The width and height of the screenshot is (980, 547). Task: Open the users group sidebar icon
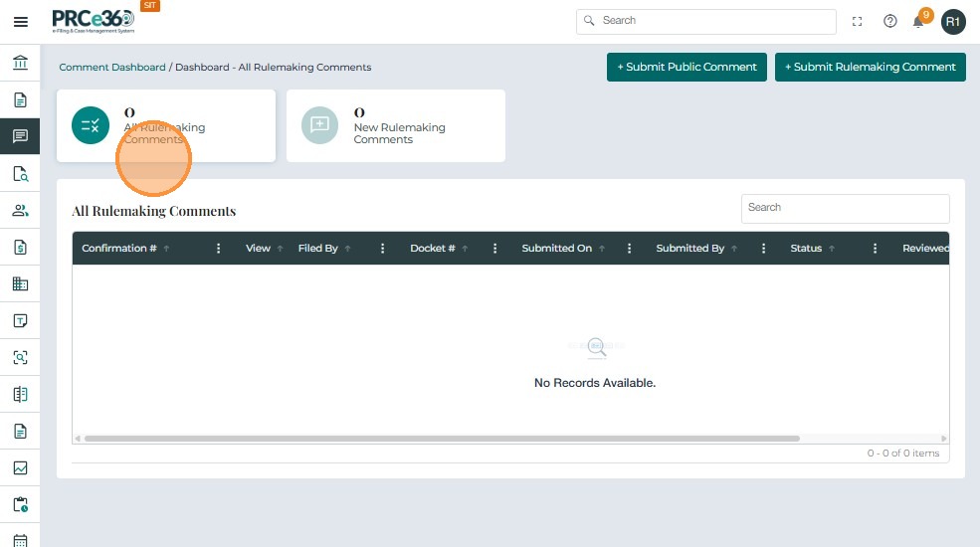(x=20, y=211)
